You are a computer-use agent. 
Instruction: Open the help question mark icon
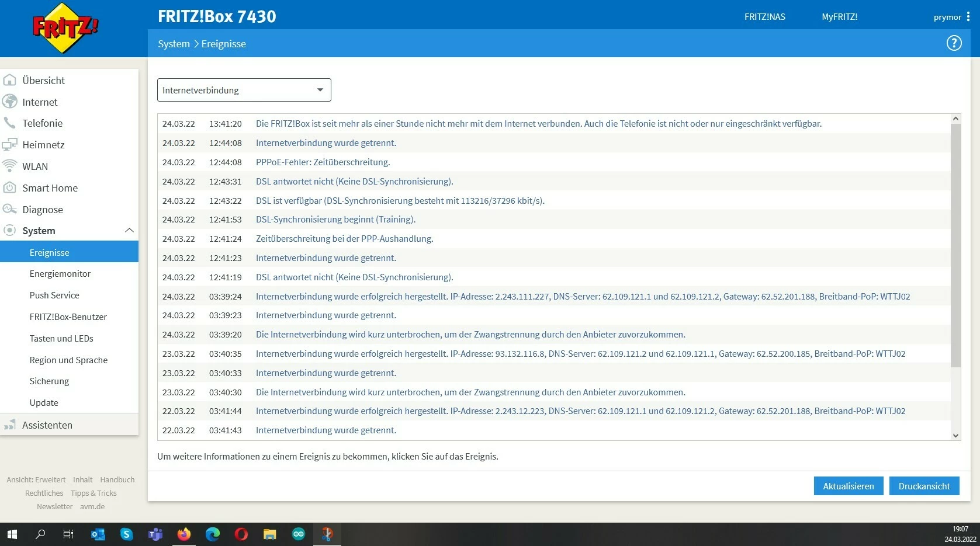(x=954, y=43)
